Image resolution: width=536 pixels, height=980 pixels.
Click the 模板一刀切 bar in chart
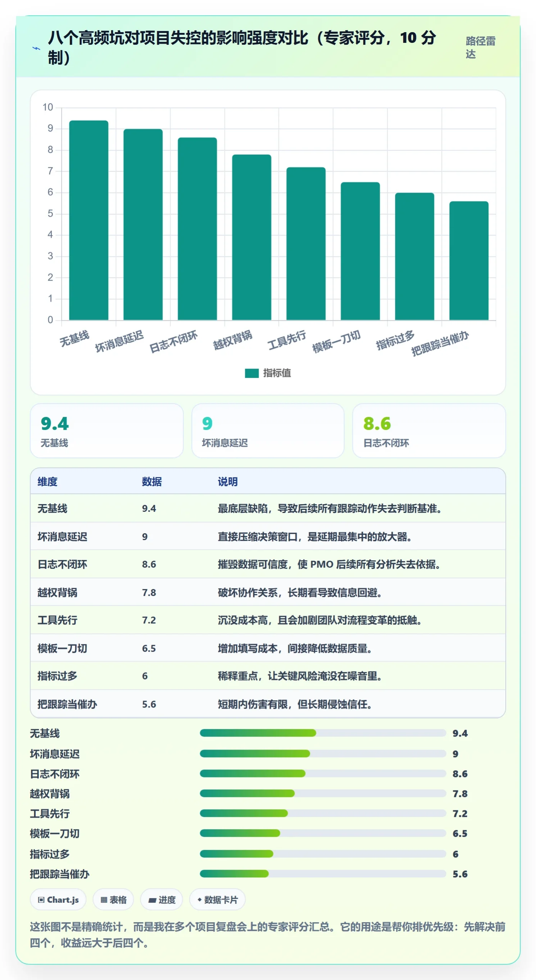360,251
